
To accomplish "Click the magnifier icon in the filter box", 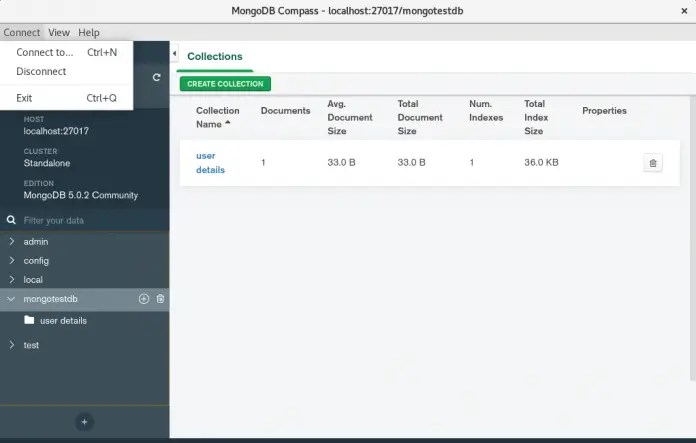I will coord(11,220).
